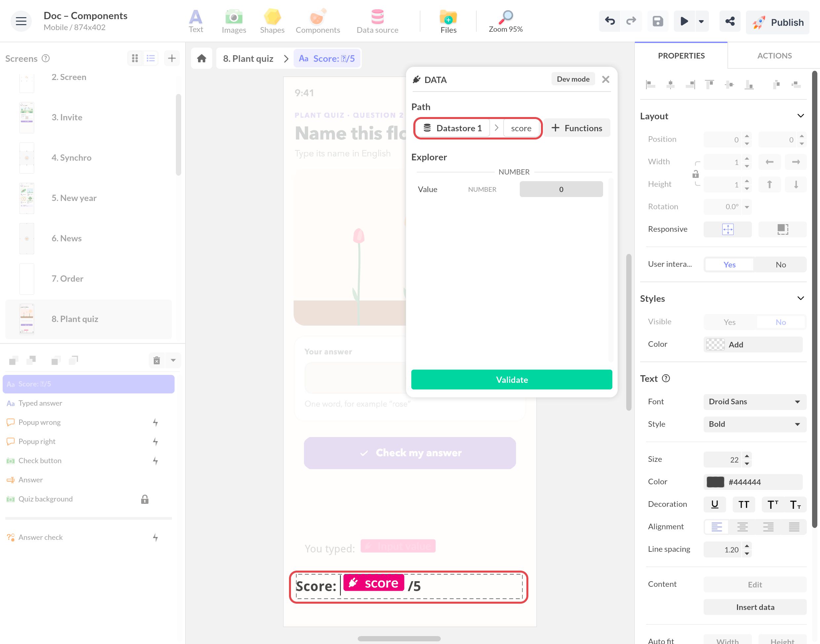Select the 8. Plant quiz breadcrumb
The width and height of the screenshot is (820, 644).
(248, 59)
